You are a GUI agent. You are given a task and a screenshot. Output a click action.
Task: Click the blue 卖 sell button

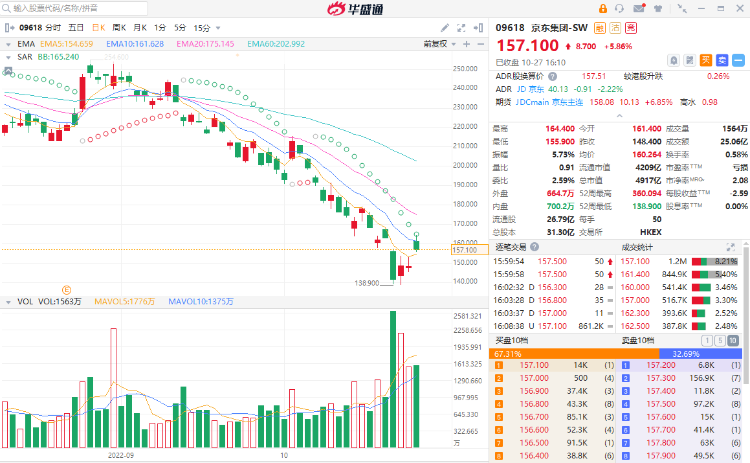(x=722, y=60)
